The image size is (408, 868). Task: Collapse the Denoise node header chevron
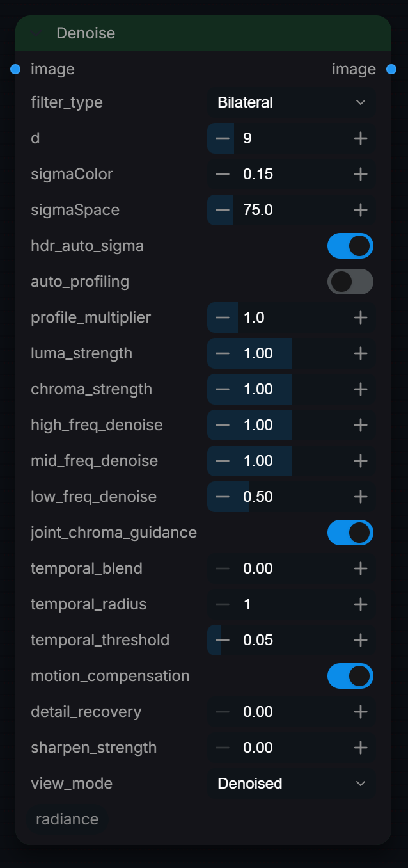(x=36, y=33)
